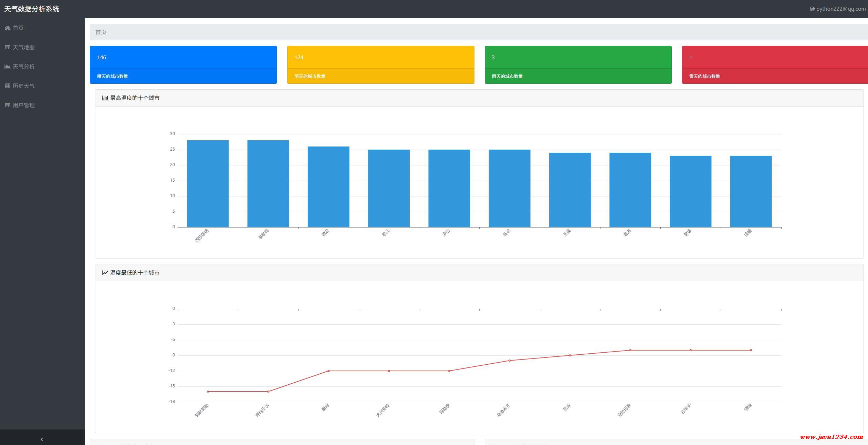
Task: Click the area chart icon beside 天气分析
Action: click(8, 67)
